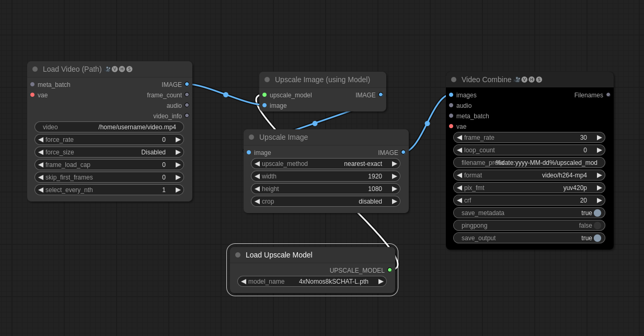Enable the pingpong toggle
644x336 pixels.
point(597,226)
